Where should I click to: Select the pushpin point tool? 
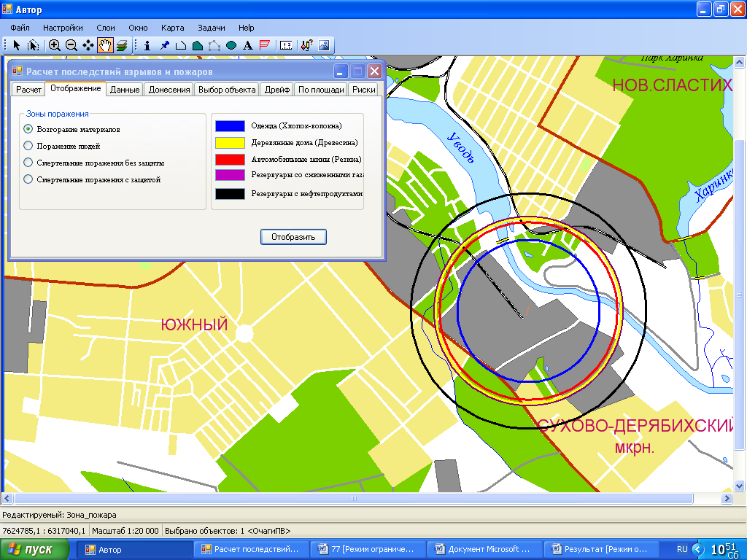coord(164,45)
